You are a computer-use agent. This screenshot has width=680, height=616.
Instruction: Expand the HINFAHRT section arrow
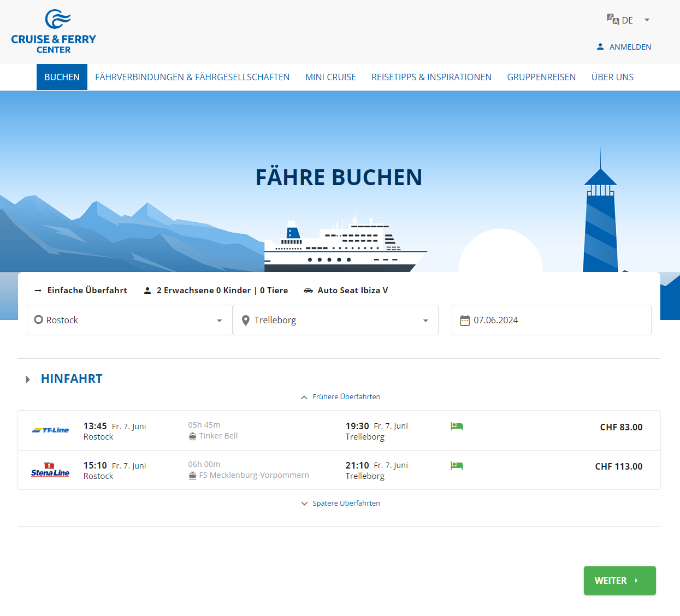(x=28, y=378)
